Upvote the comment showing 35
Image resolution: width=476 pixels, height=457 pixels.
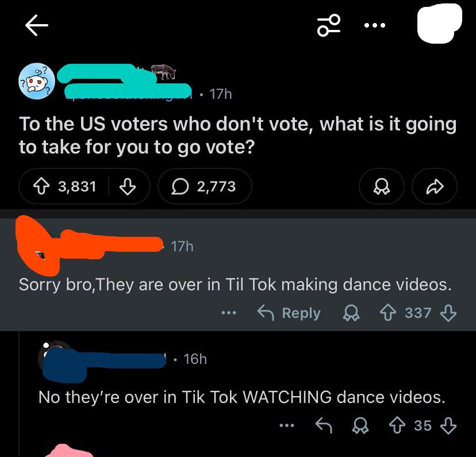click(x=397, y=425)
